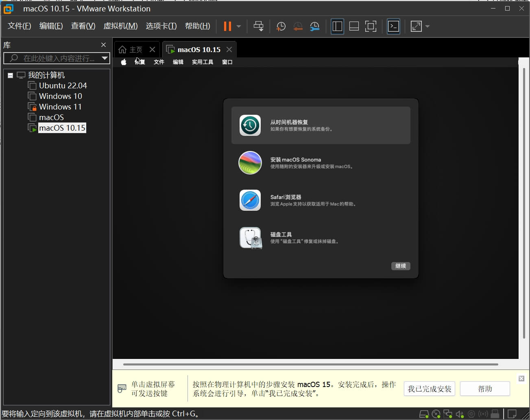
Task: Click the vertical scrollbar of the VM display
Action: coord(524,203)
